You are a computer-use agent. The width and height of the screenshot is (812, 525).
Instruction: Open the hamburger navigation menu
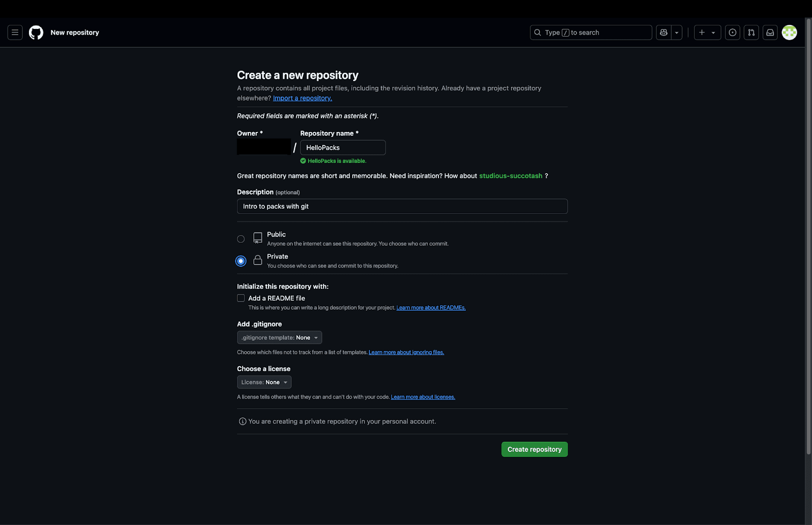click(x=15, y=32)
